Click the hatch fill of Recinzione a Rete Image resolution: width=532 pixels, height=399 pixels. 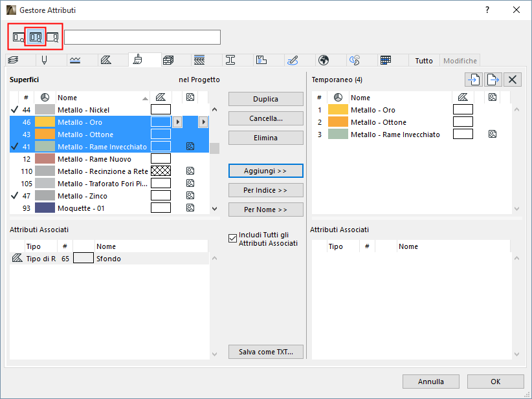[161, 171]
